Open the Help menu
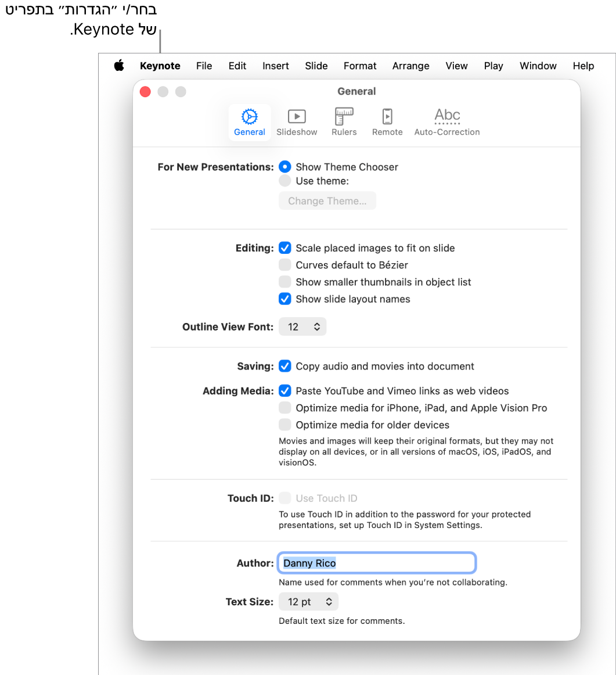The width and height of the screenshot is (616, 675). coord(583,66)
